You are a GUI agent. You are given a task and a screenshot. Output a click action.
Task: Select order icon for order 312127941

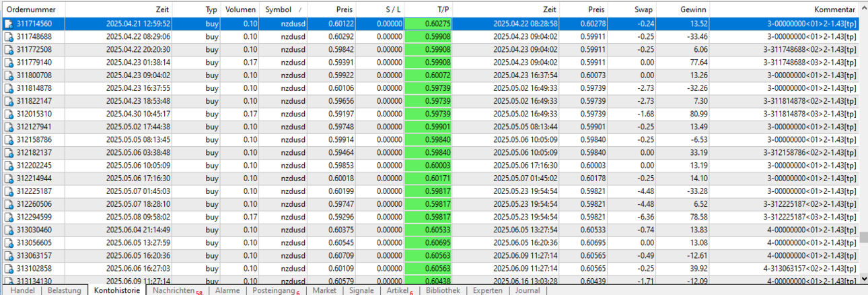coord(9,127)
